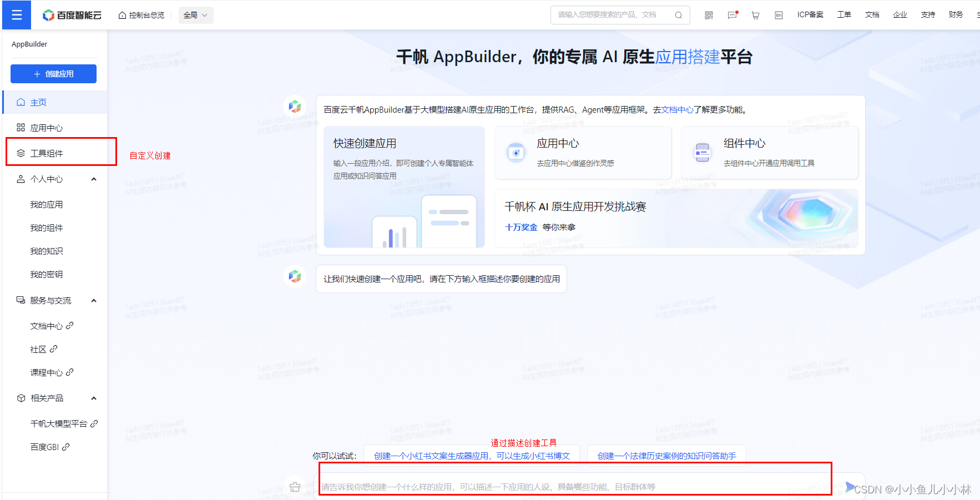This screenshot has height=500, width=980.
Task: Click the 应用中心 card icon
Action: pos(516,152)
